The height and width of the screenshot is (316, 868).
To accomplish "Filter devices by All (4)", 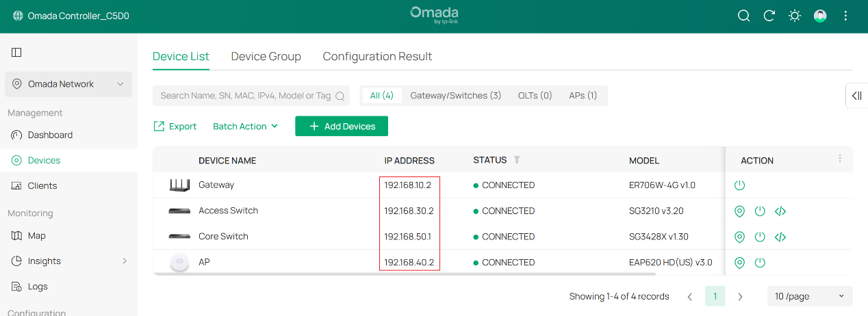I will click(x=382, y=96).
